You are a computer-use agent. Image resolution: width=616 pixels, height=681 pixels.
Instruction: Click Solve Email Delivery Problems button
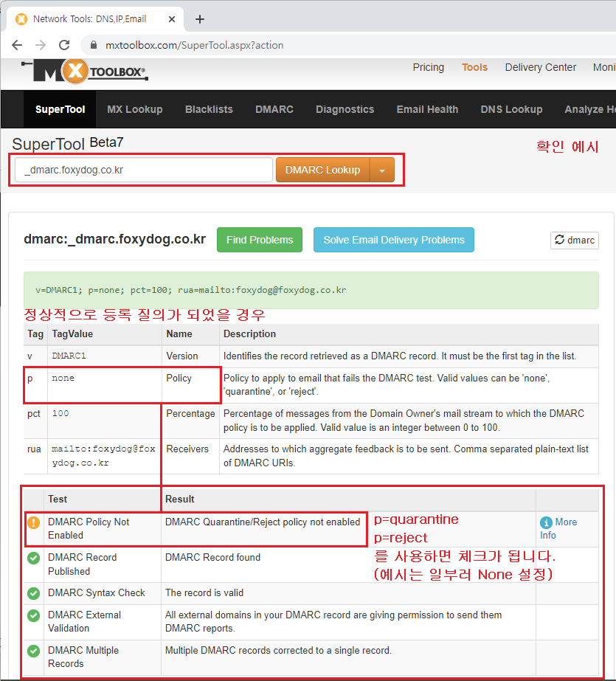point(394,240)
